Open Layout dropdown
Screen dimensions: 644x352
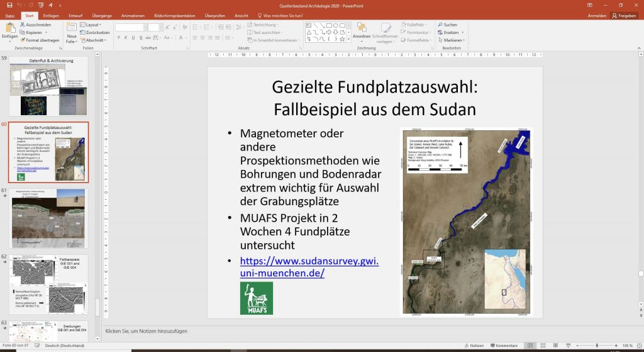click(x=91, y=25)
